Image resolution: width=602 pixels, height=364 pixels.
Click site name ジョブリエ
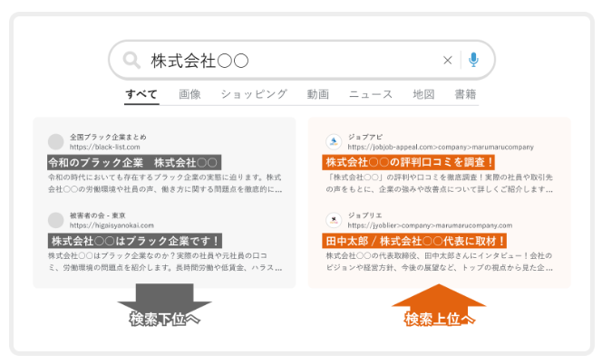click(x=364, y=216)
